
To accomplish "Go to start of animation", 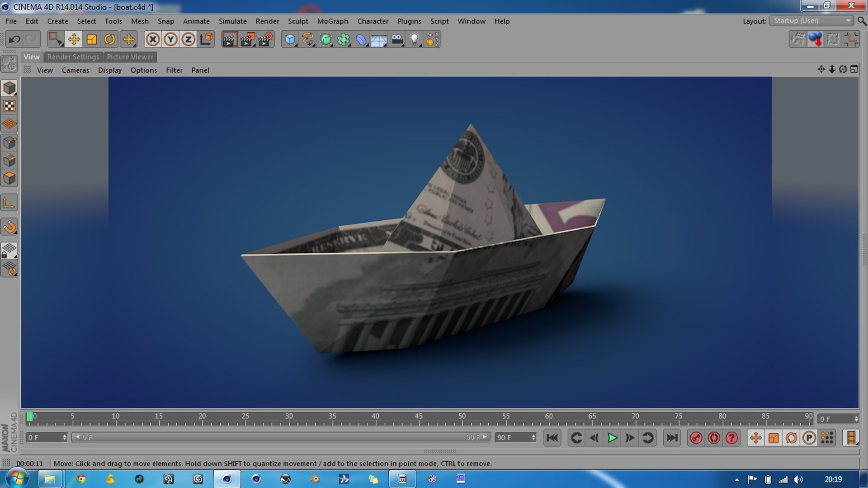I will pos(552,438).
